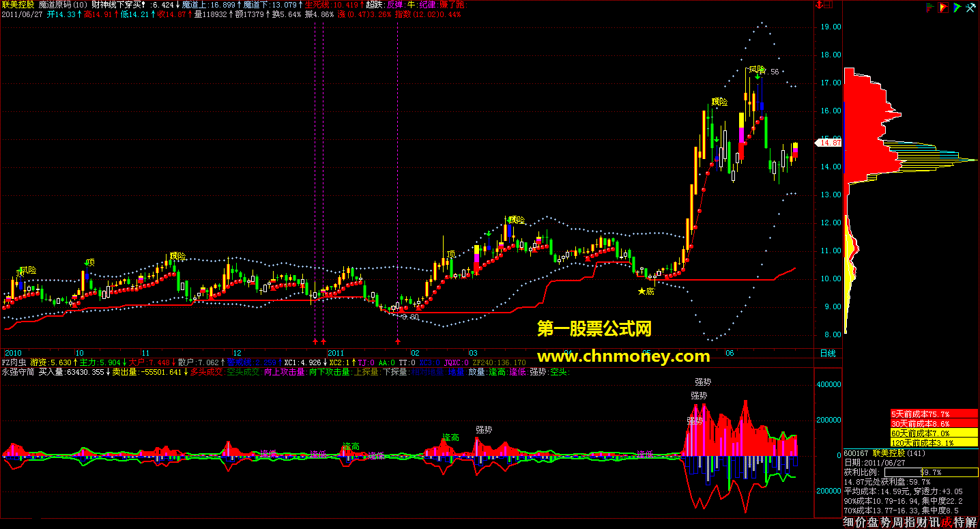Click the 主力:5.904 value

click(100, 362)
